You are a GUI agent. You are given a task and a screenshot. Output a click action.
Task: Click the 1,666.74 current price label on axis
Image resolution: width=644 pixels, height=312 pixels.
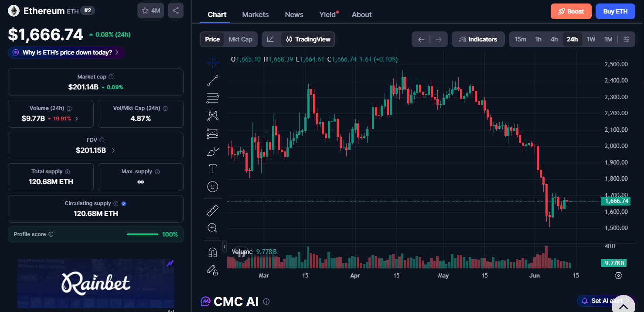click(x=615, y=201)
